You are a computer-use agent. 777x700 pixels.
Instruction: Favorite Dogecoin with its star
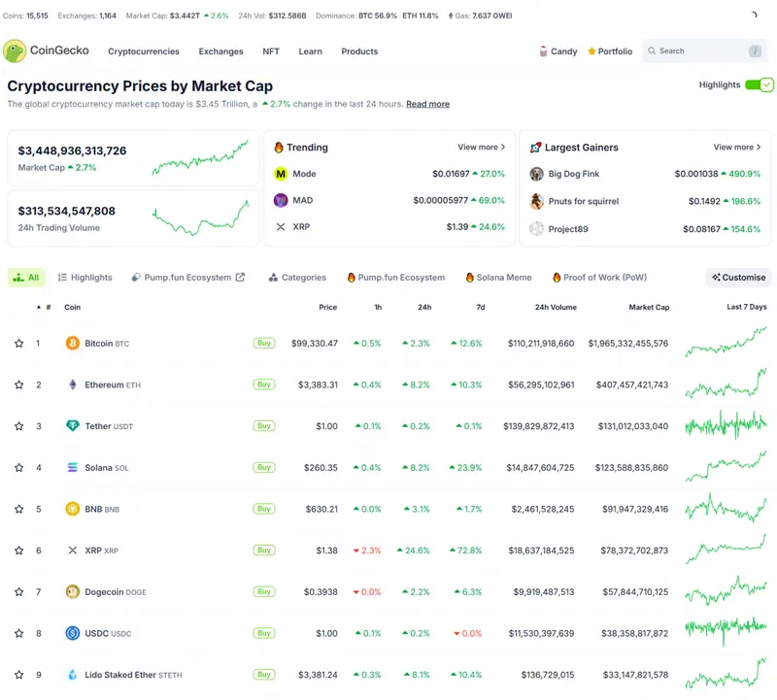[x=18, y=591]
